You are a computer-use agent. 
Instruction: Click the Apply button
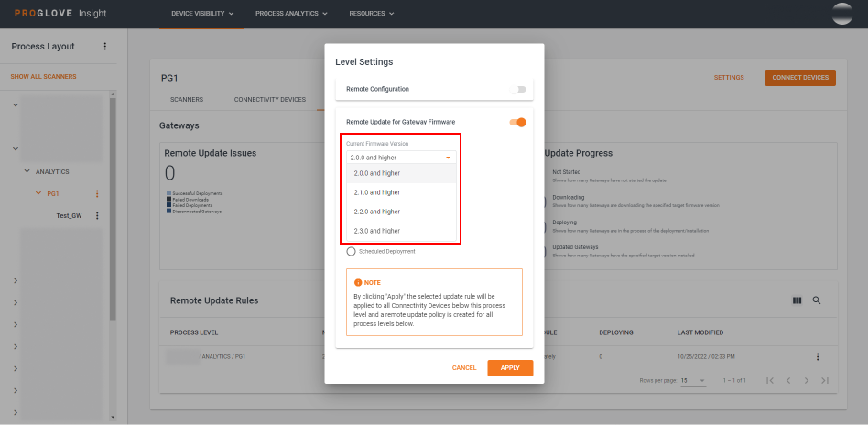(510, 367)
